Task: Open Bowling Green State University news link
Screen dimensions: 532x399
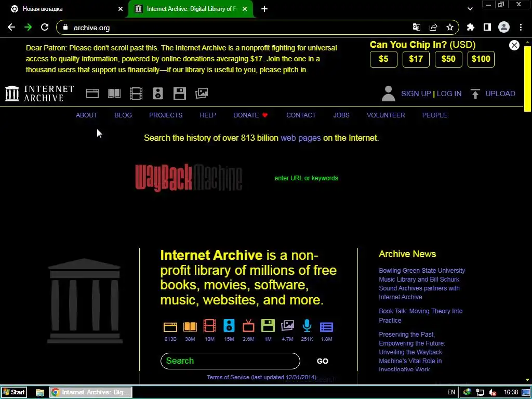Action: (x=422, y=284)
